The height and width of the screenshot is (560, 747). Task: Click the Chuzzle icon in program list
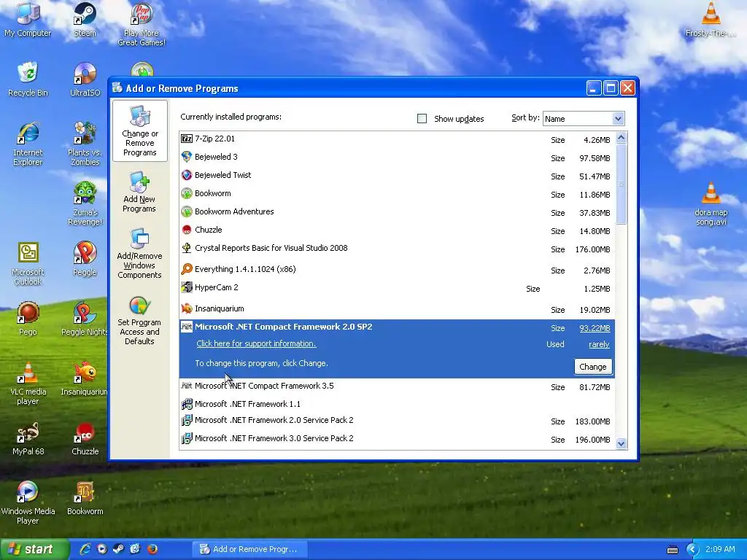pyautogui.click(x=187, y=230)
